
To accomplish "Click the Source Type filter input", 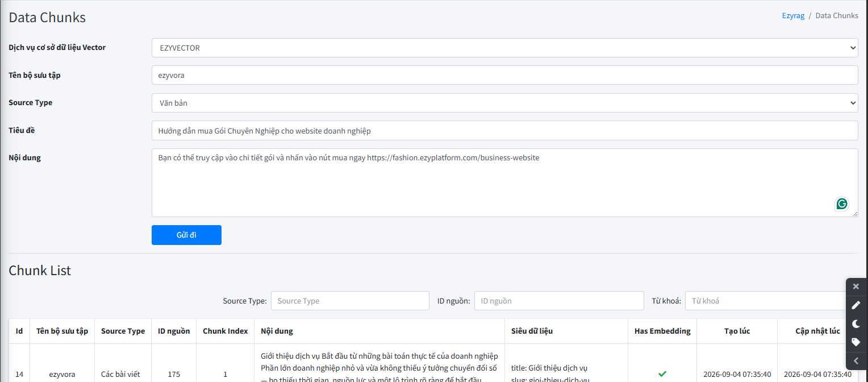I will point(350,301).
